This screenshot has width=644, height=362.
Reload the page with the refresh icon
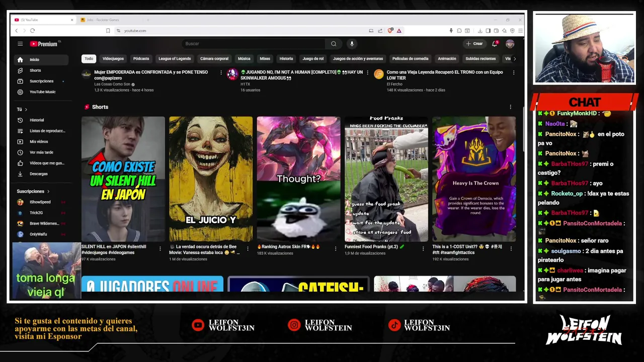tap(32, 31)
